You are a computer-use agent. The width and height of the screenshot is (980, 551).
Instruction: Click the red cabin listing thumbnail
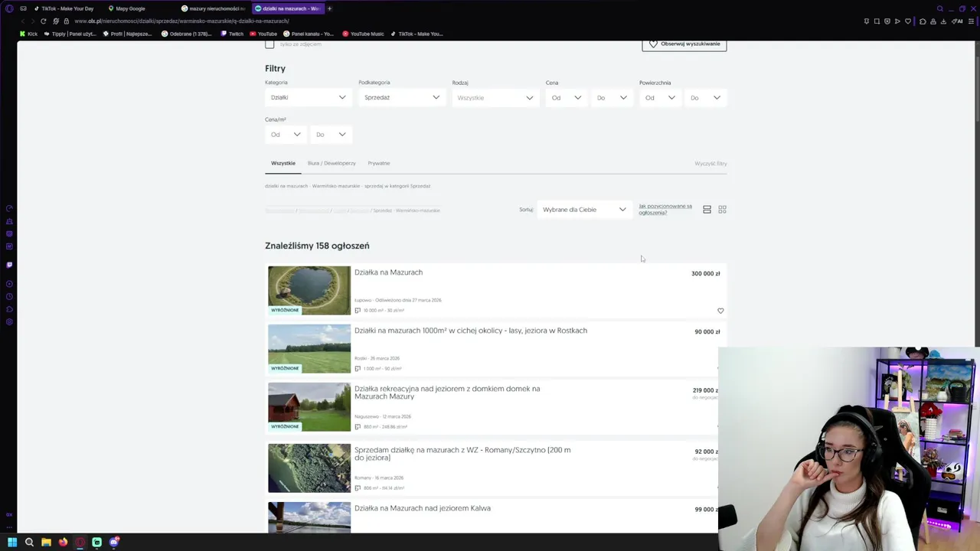tap(309, 406)
